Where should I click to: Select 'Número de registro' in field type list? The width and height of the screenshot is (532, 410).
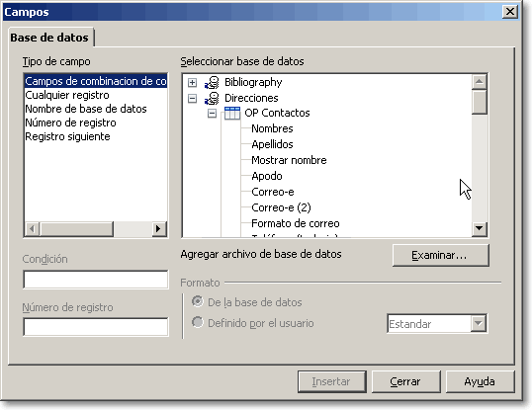pyautogui.click(x=96, y=123)
